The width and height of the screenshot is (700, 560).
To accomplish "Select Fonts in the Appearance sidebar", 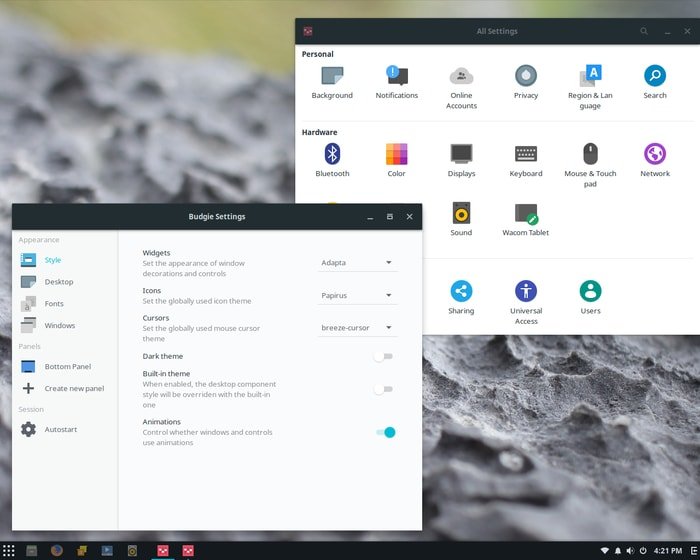I will 53,304.
